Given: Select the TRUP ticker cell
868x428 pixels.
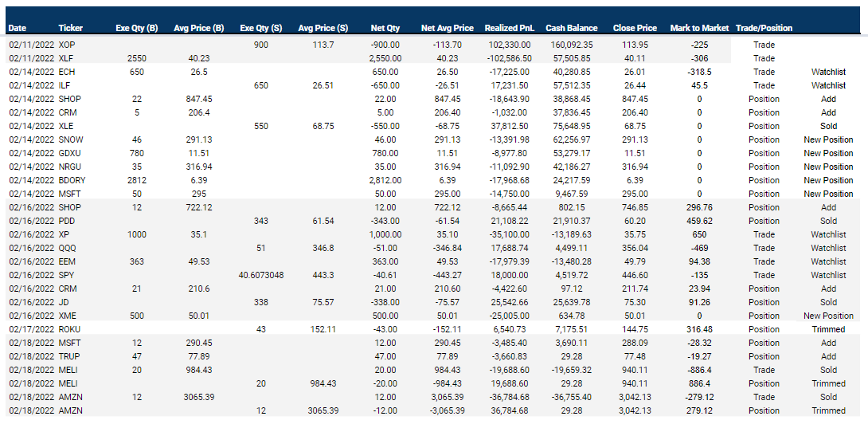Looking at the screenshot, I should tap(70, 356).
